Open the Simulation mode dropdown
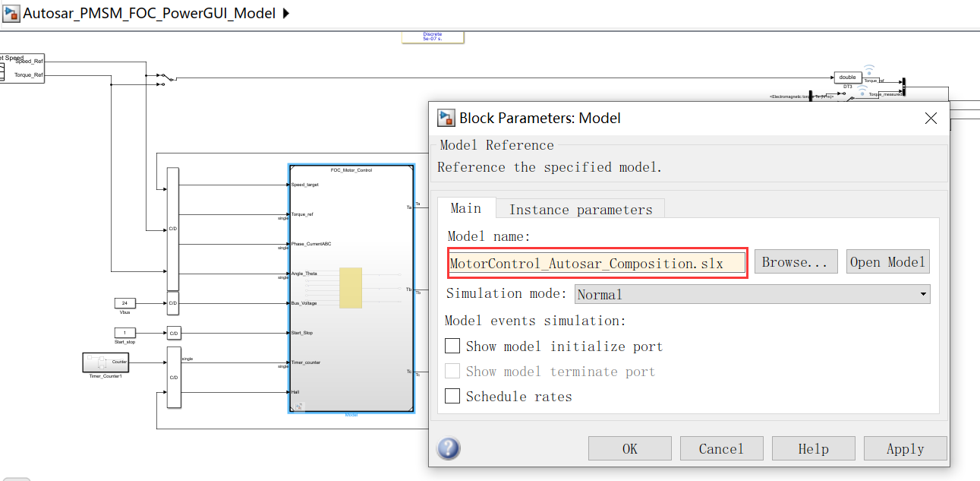980x481 pixels. tap(922, 294)
